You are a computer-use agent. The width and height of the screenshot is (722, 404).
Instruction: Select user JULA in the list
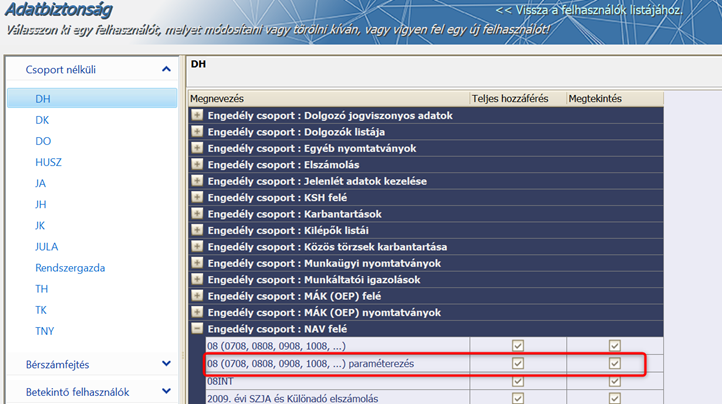47,247
